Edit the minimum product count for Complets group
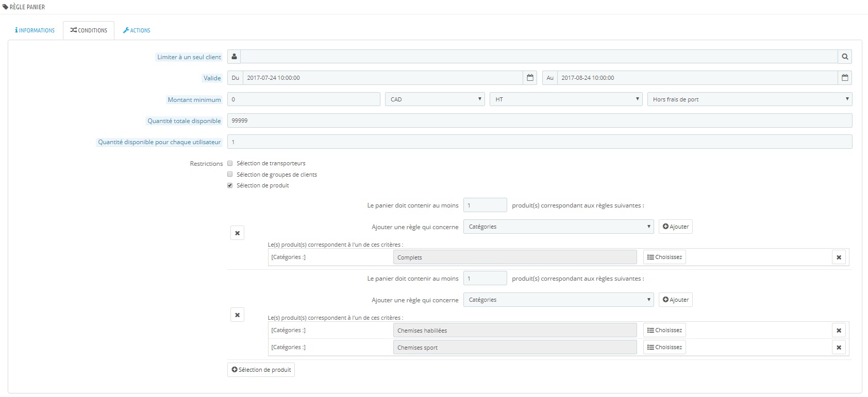The image size is (868, 397). point(485,205)
